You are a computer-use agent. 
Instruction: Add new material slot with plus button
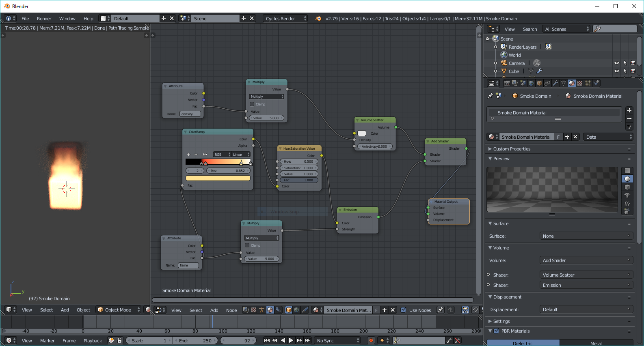pyautogui.click(x=629, y=110)
